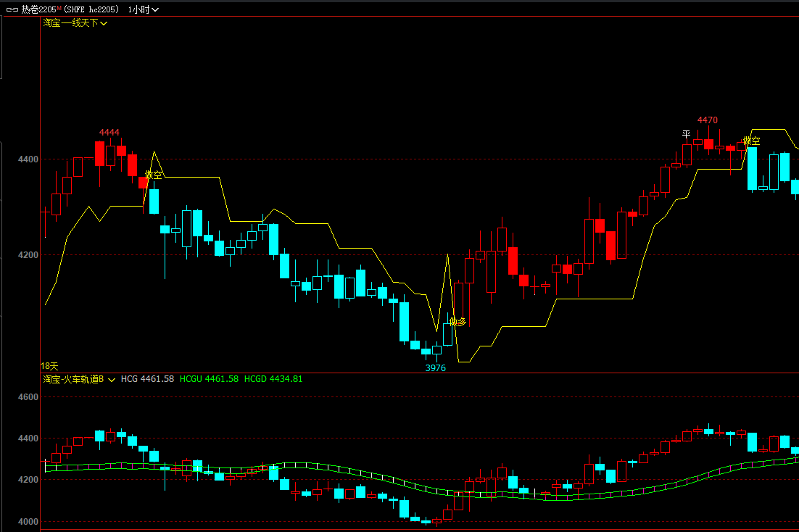Click the HCGU 4461.58 value

pyautogui.click(x=209, y=379)
